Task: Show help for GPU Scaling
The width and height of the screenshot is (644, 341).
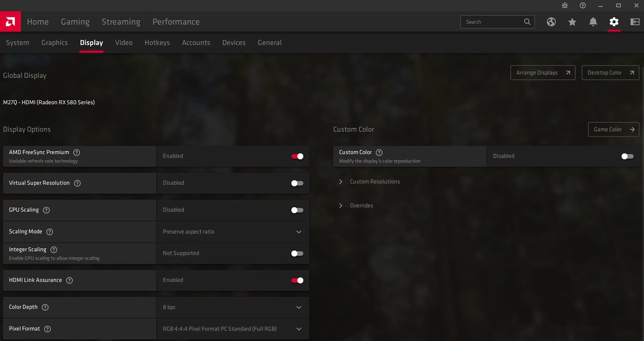Action: click(47, 210)
